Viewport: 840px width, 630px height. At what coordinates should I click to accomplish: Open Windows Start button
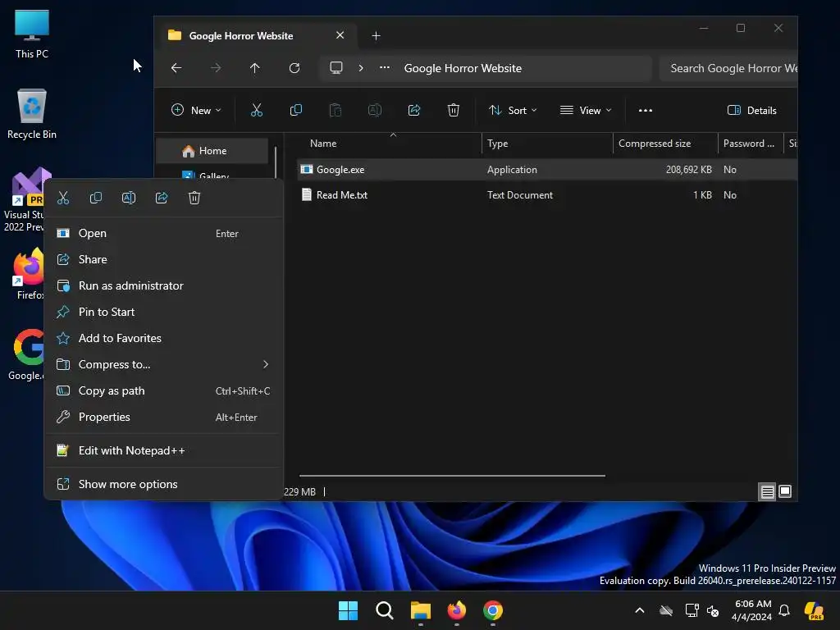[x=348, y=610]
